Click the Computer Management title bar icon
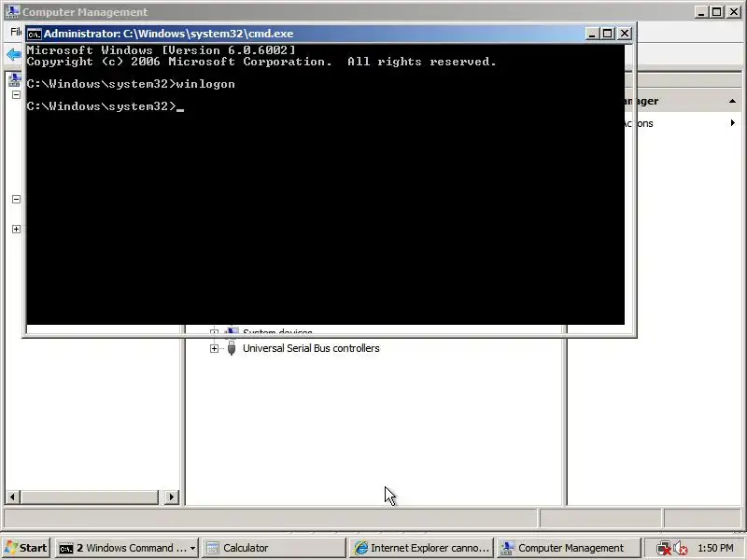747x560 pixels. point(13,11)
